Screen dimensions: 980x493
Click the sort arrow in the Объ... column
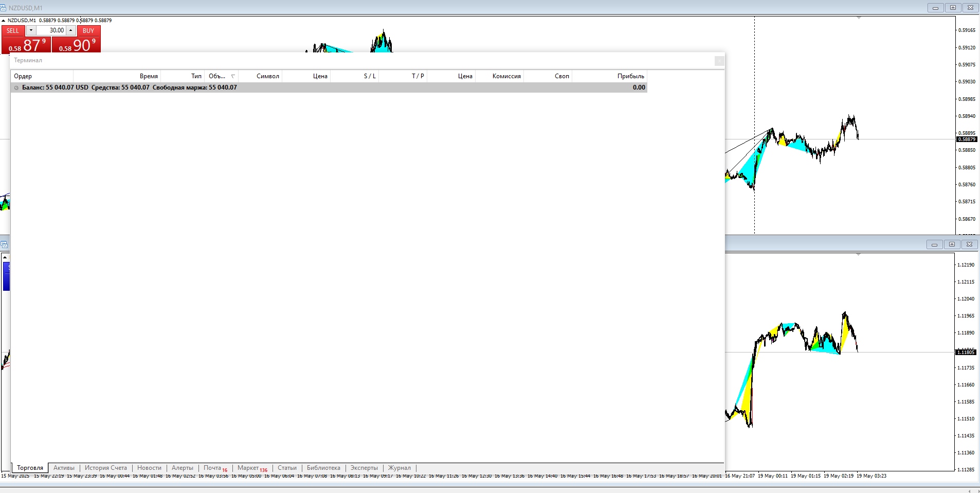233,76
